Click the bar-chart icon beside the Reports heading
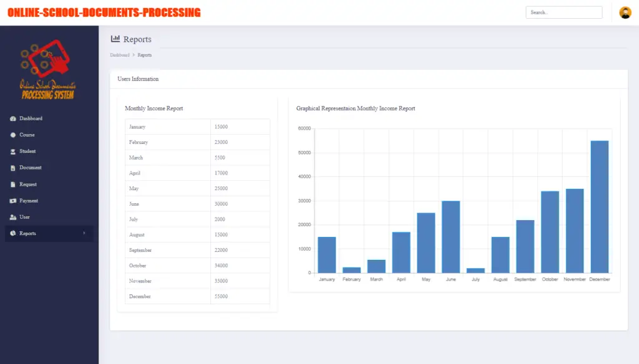The height and width of the screenshot is (364, 639). pyautogui.click(x=115, y=39)
